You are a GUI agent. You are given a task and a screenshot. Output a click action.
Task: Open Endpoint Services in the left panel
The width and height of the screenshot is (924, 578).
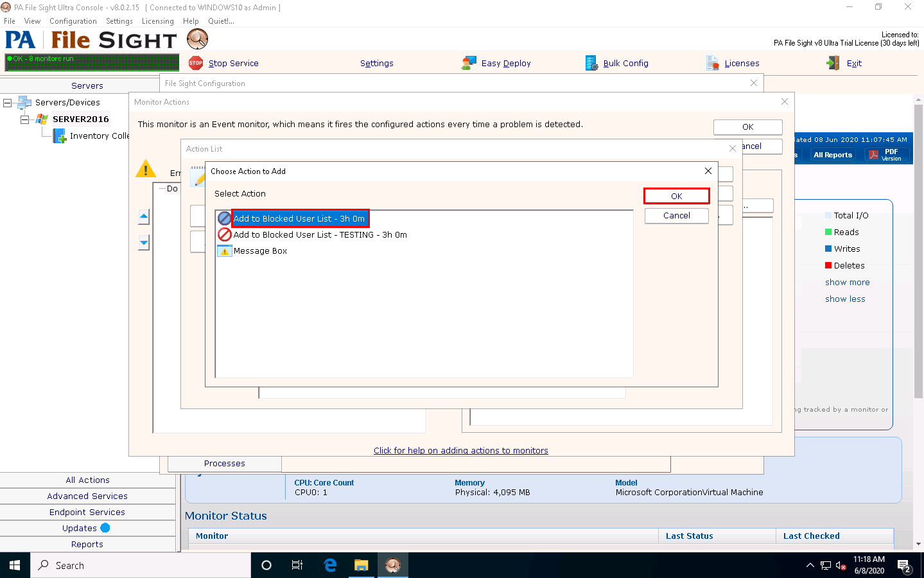point(87,512)
